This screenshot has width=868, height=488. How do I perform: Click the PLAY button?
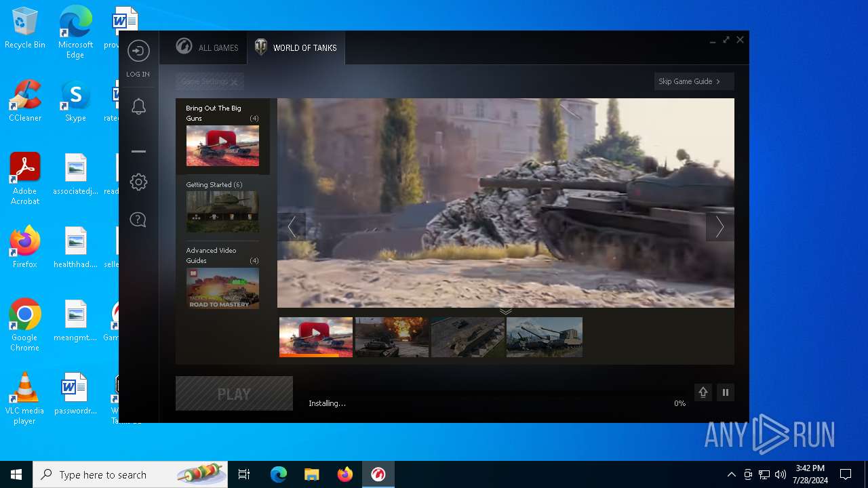point(234,394)
